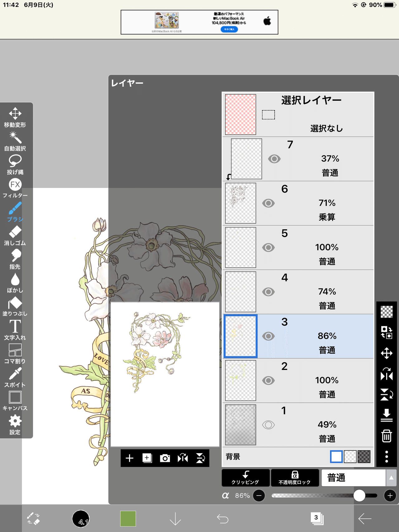
Task: Select the ぼかし blur tool
Action: point(15,283)
